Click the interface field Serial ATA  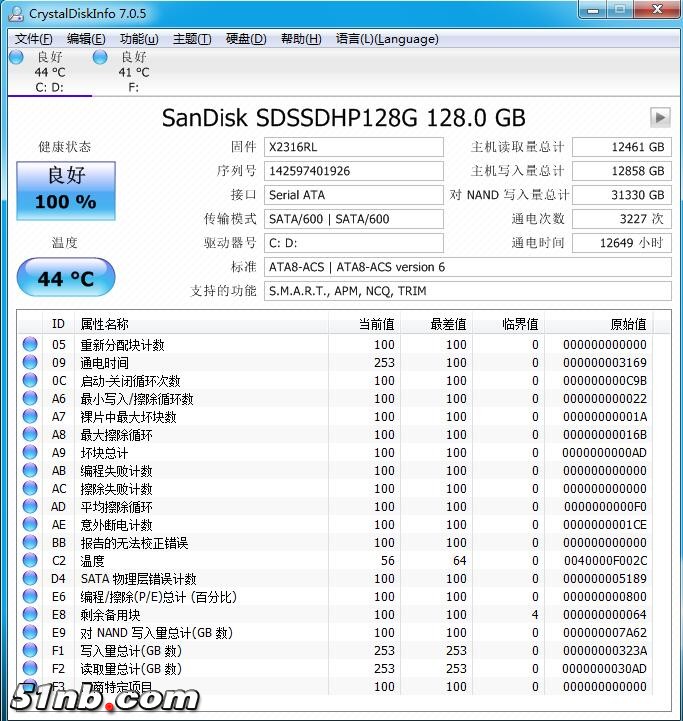click(354, 195)
